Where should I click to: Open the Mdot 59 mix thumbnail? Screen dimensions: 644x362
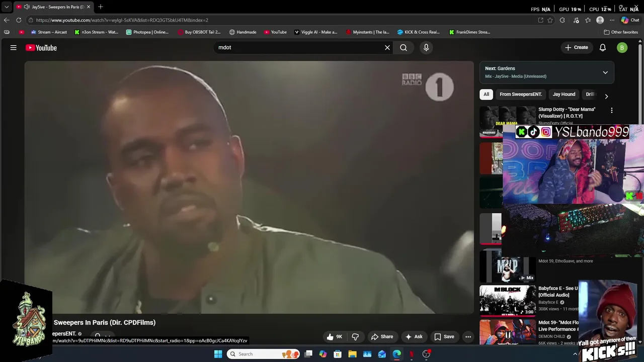pyautogui.click(x=508, y=266)
